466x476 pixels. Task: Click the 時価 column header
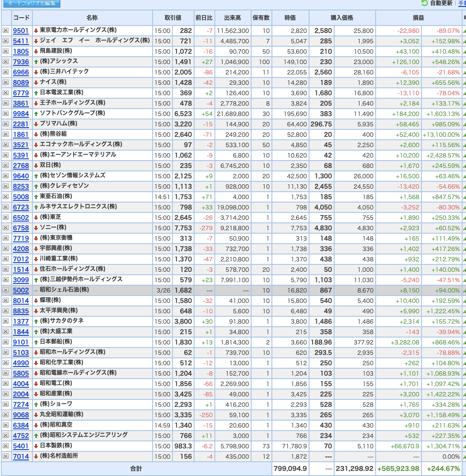tap(290, 18)
